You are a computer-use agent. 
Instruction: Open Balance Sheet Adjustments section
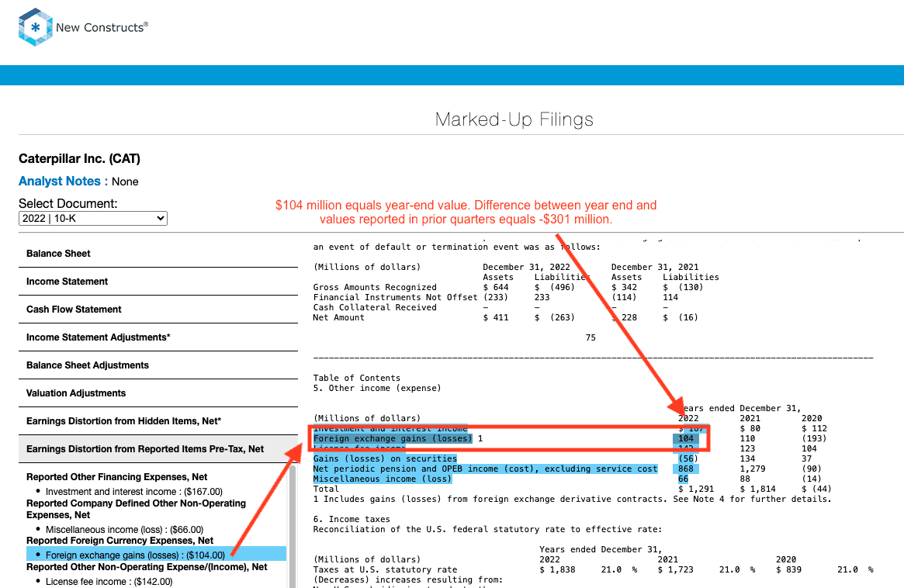(158, 365)
